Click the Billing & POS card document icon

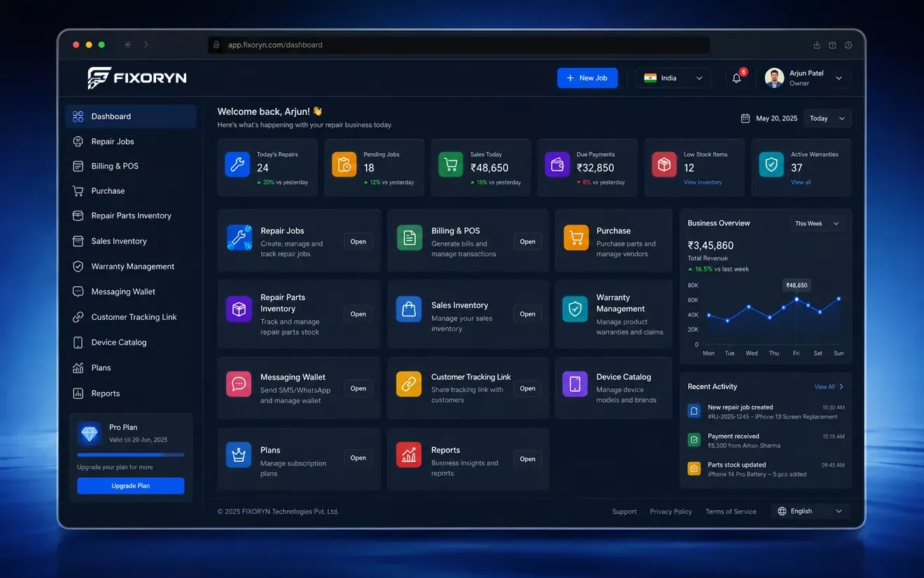click(x=409, y=238)
